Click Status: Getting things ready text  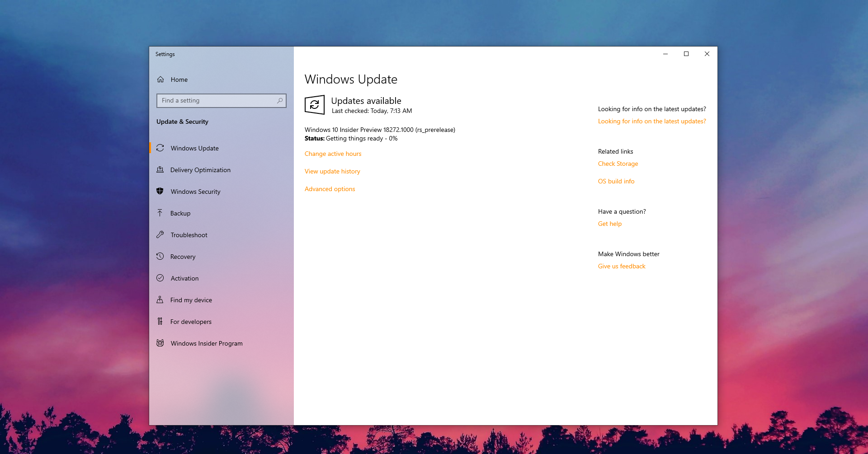(x=351, y=138)
